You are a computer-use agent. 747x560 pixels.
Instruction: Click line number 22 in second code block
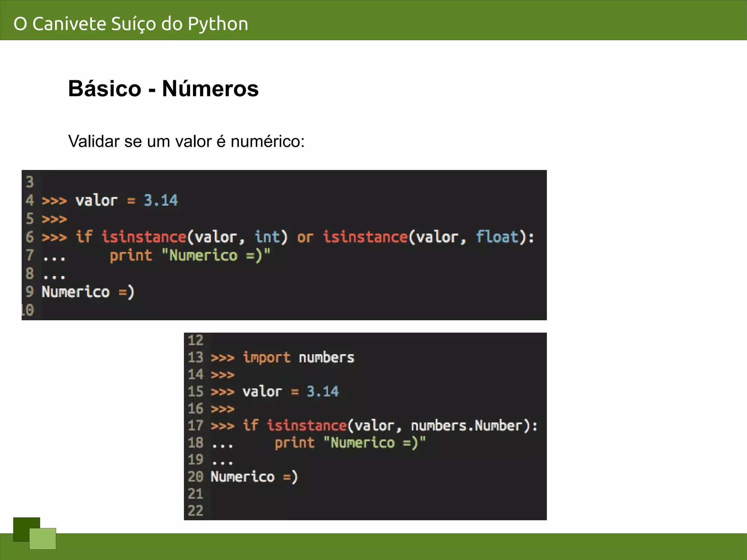pyautogui.click(x=196, y=510)
